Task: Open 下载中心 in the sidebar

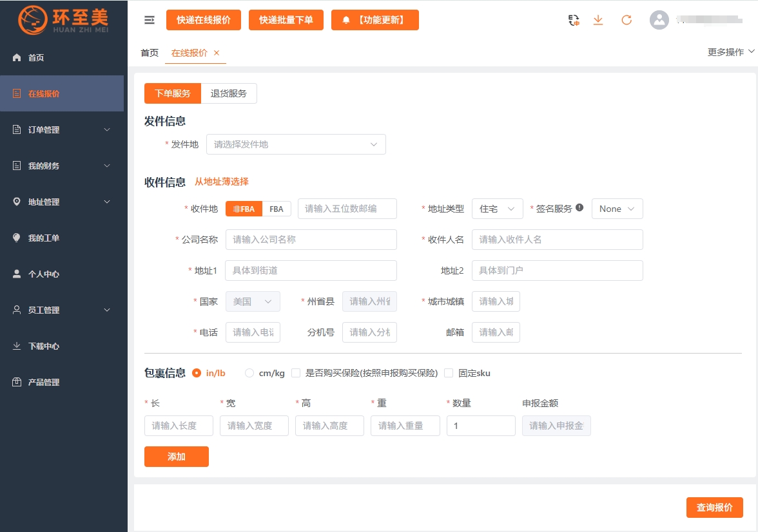Action: coord(44,347)
